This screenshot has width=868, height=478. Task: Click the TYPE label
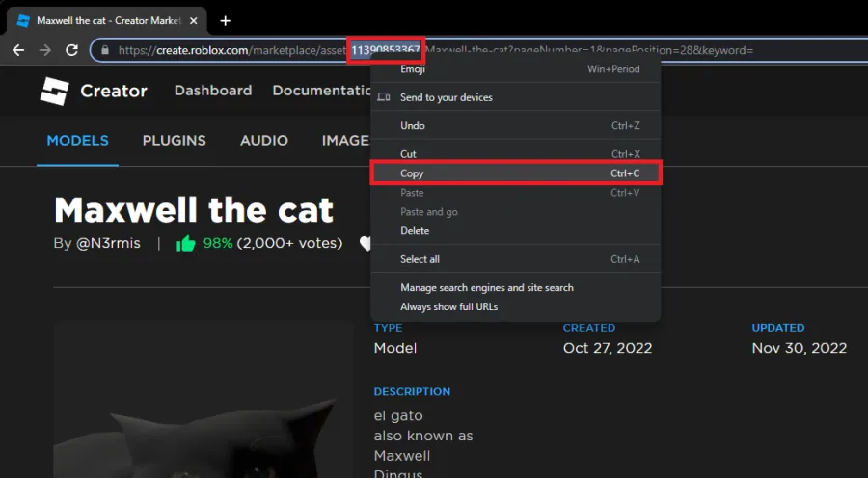pyautogui.click(x=388, y=328)
